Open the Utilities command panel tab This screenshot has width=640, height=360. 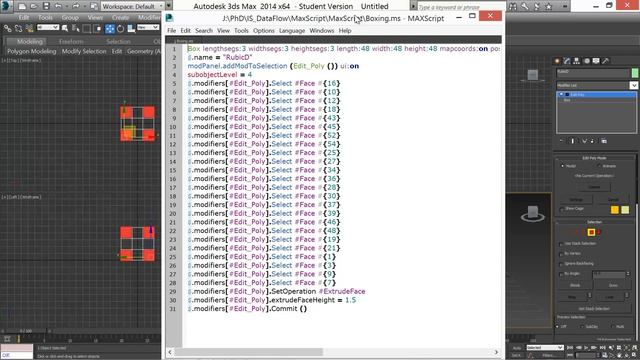point(606,61)
